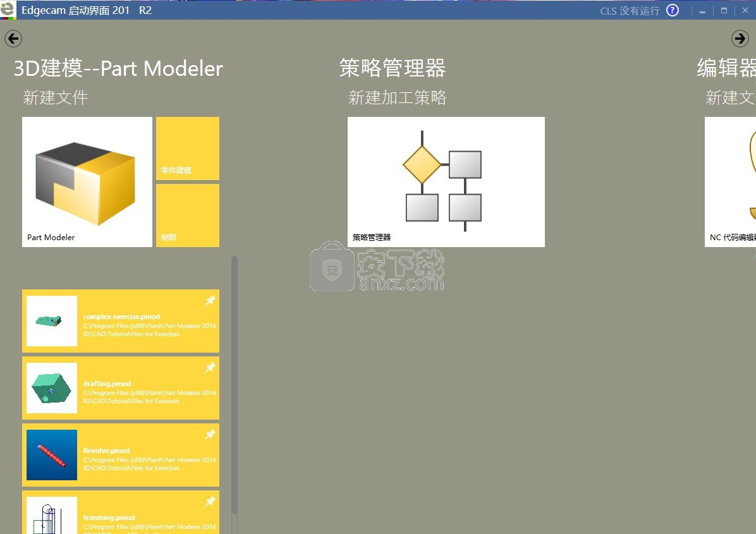Click the Edgecam logo in the title bar

click(8, 9)
